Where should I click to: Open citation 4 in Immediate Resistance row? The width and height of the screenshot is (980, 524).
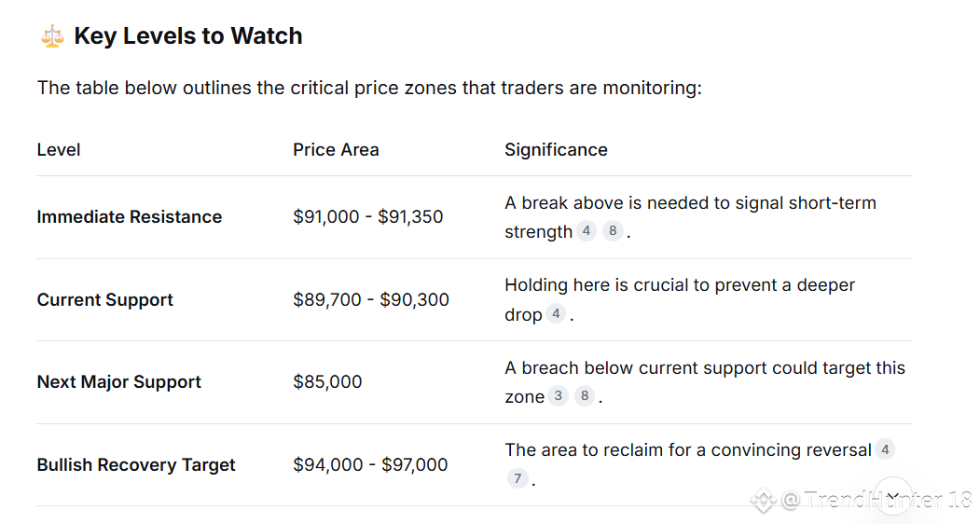(587, 232)
